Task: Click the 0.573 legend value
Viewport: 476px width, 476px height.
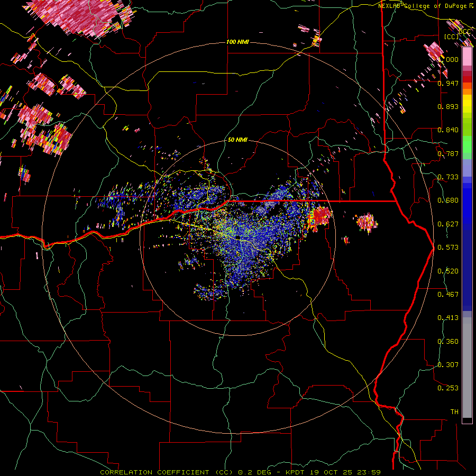Action: pos(448,248)
